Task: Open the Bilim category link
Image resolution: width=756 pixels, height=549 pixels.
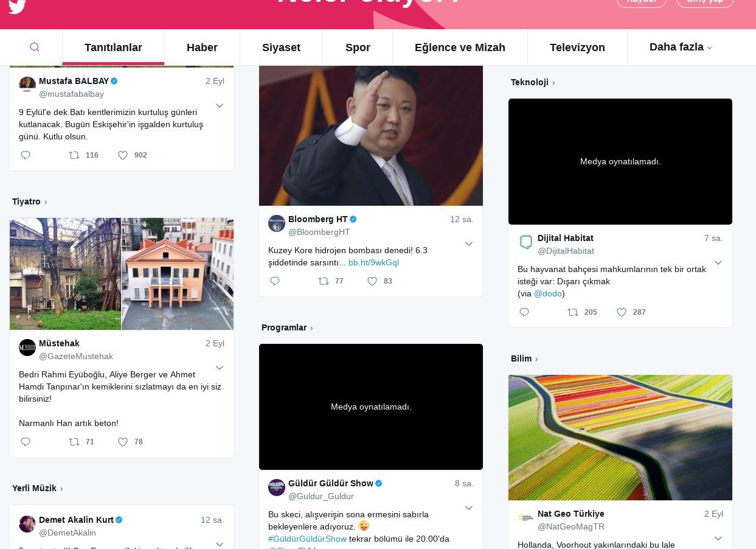Action: 524,358
